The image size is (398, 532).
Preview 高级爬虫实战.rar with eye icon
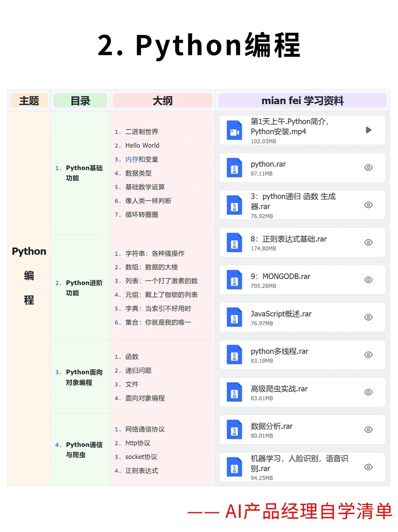(369, 392)
